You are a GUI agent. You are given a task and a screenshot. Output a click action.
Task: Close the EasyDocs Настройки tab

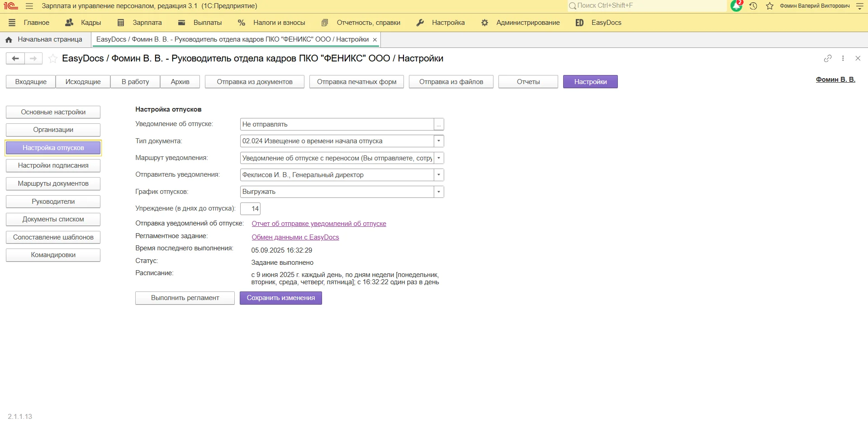(375, 40)
